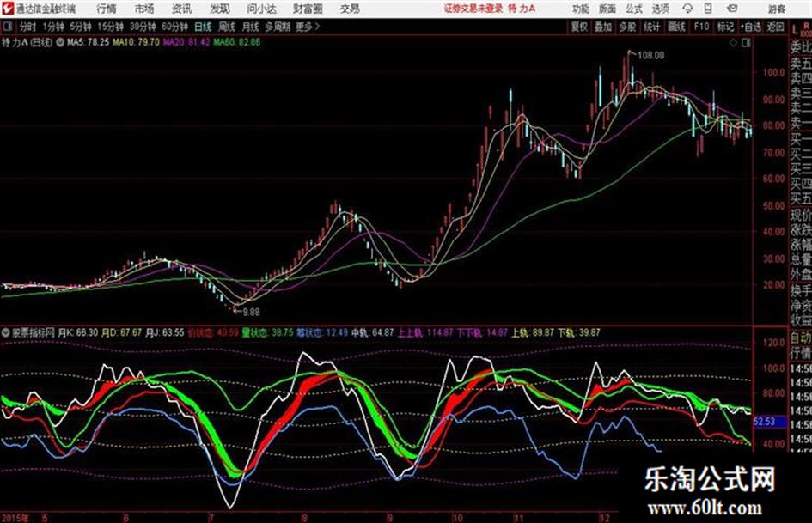Switch to the 1分钟 period tab
Viewport: 812px width, 523px height.
pyautogui.click(x=52, y=27)
